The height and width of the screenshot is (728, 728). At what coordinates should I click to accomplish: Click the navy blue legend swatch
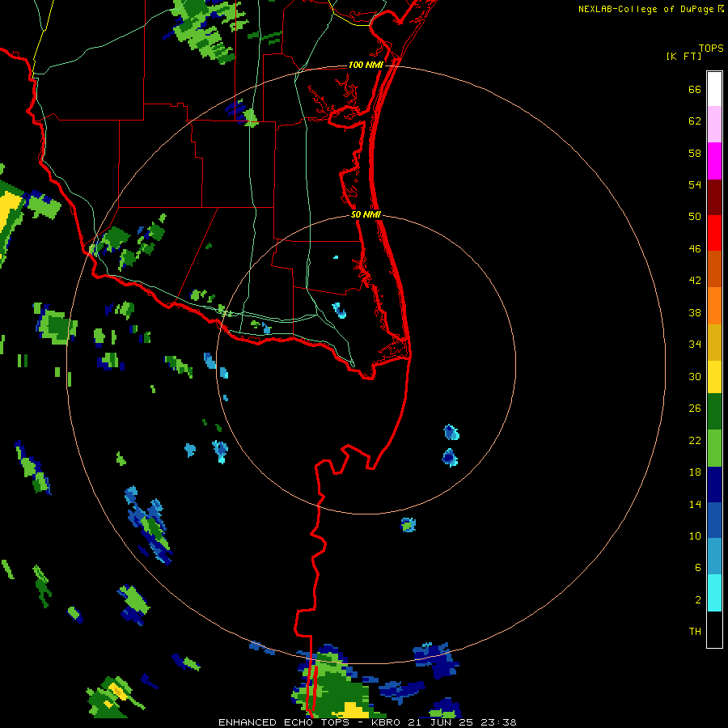pos(714,485)
